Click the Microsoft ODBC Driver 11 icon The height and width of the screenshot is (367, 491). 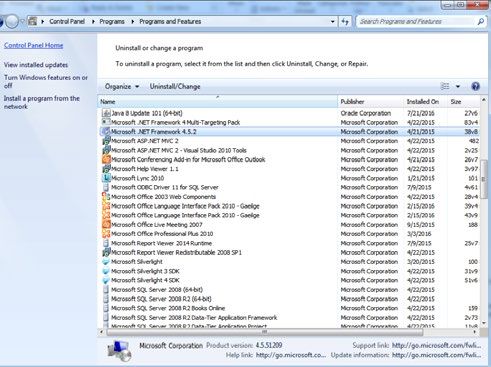[x=106, y=187]
